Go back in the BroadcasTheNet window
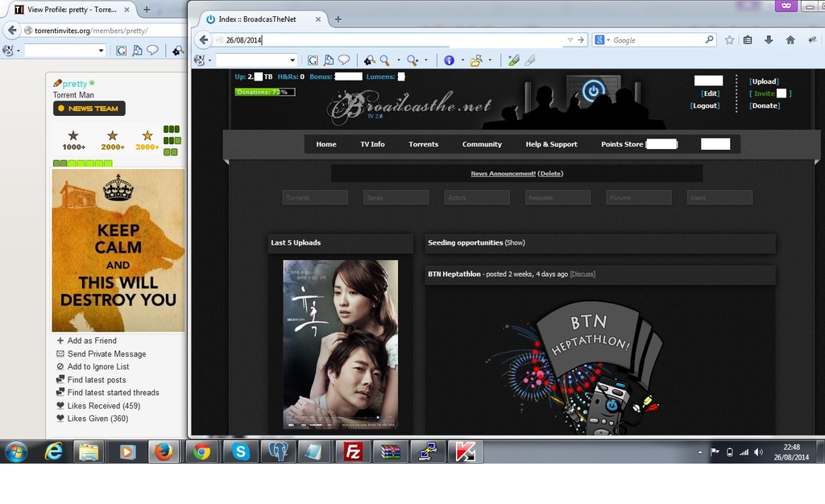The image size is (825, 504). pyautogui.click(x=204, y=40)
